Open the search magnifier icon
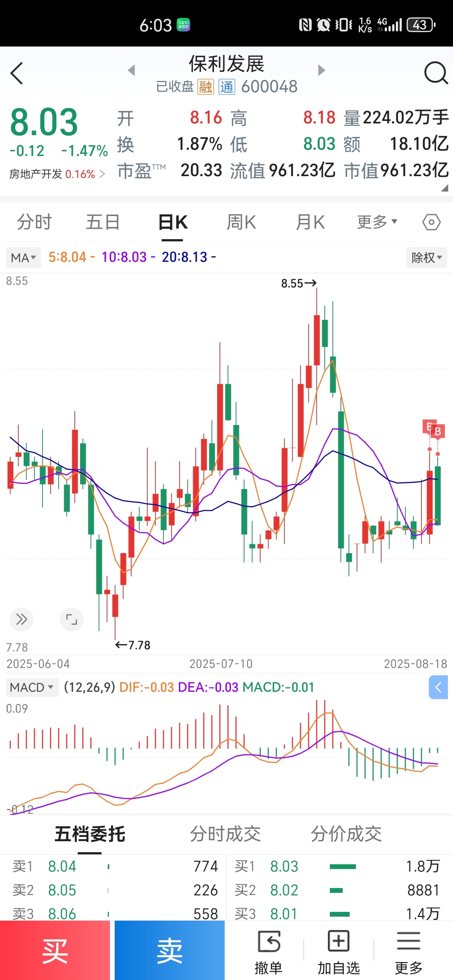 pos(436,73)
